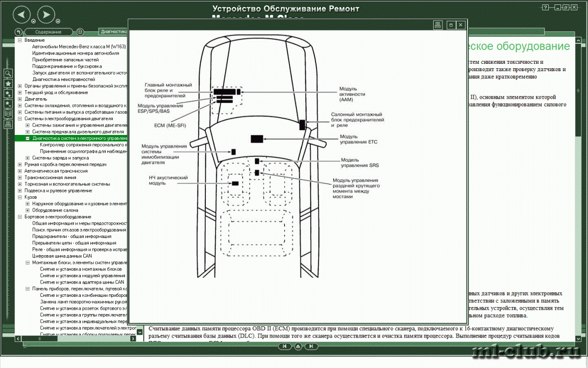This screenshot has height=368, width=588.
Task: Open the Содержание tab
Action: coord(49,32)
